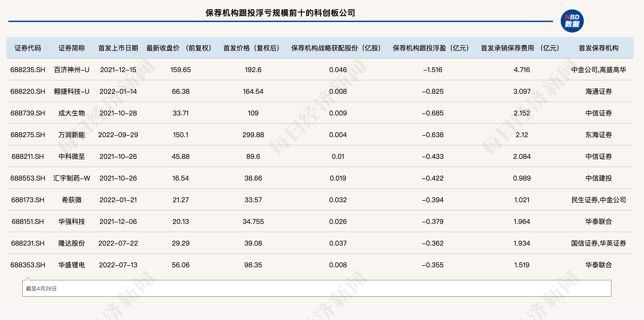The width and height of the screenshot is (644, 320).
Task: Click the -1.516 floating loss value
Action: pyautogui.click(x=432, y=70)
